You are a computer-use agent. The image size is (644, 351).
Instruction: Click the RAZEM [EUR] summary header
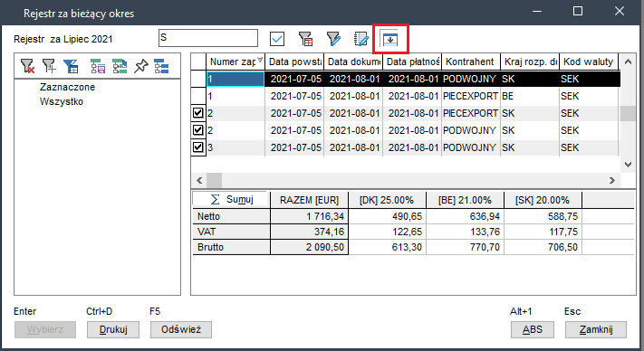pyautogui.click(x=309, y=200)
